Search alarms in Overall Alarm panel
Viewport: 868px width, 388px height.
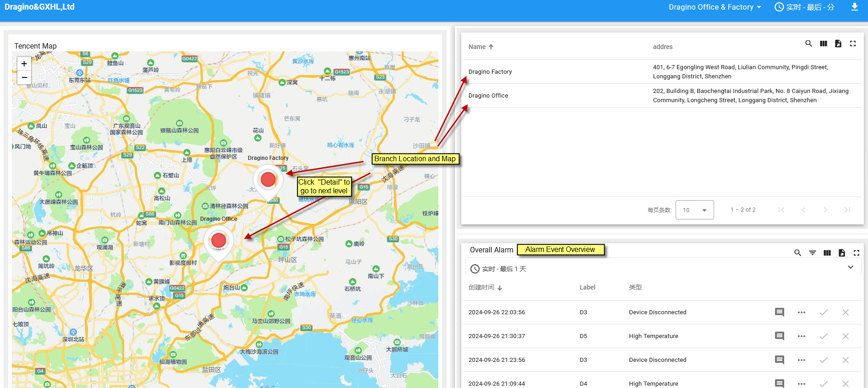797,253
